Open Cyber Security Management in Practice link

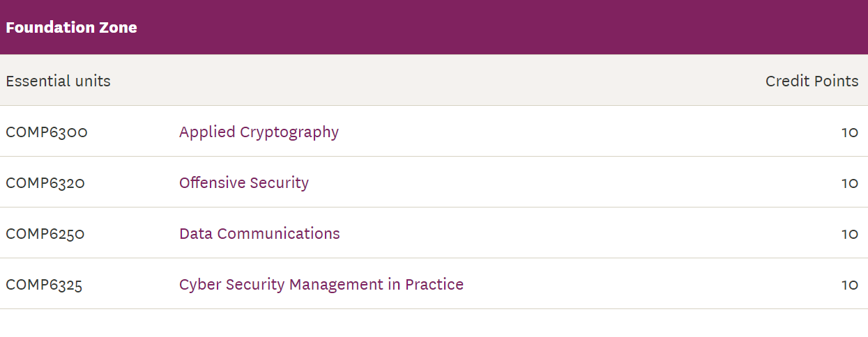tap(321, 285)
